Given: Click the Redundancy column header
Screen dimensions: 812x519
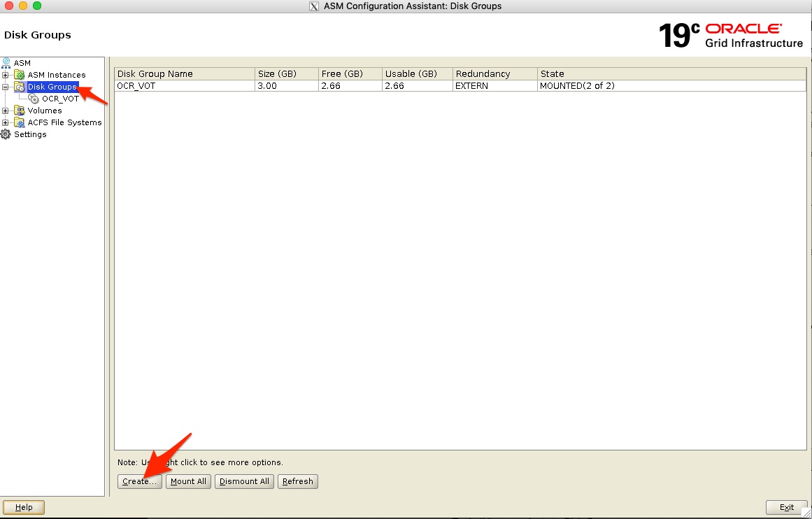Looking at the screenshot, I should [495, 73].
